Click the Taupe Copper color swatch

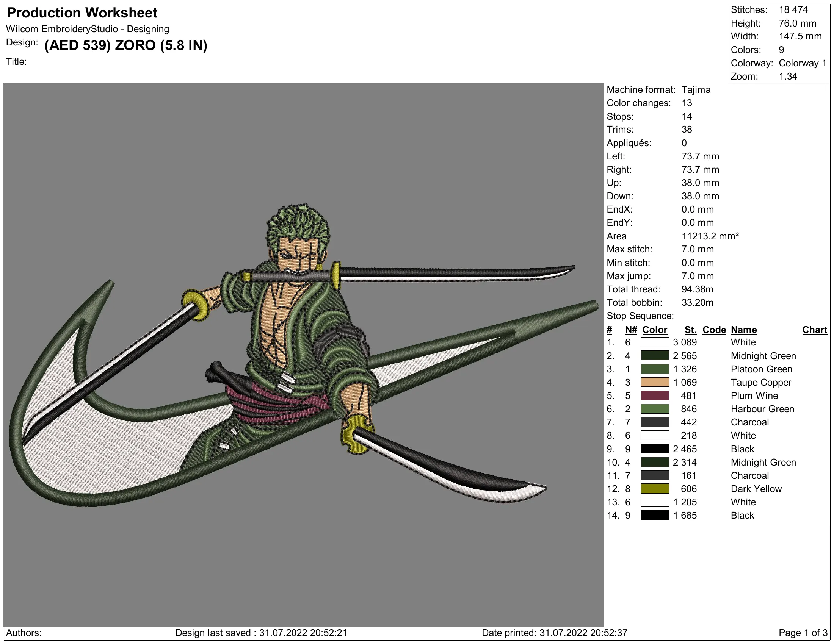[655, 382]
